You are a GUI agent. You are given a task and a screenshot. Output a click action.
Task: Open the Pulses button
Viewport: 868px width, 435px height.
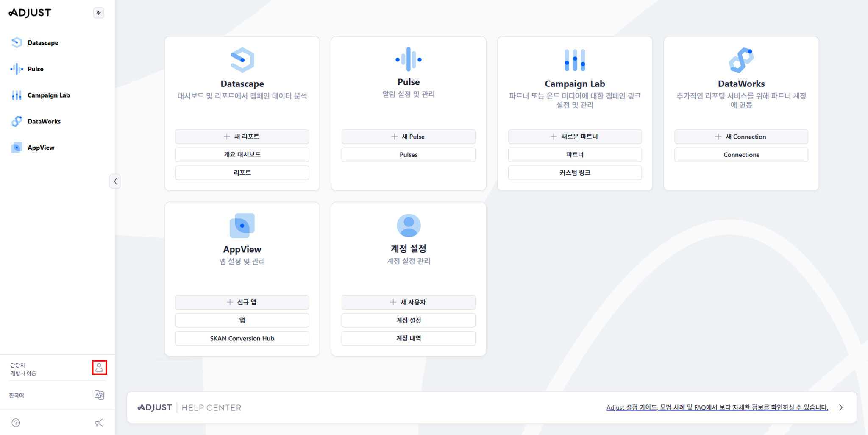(409, 155)
